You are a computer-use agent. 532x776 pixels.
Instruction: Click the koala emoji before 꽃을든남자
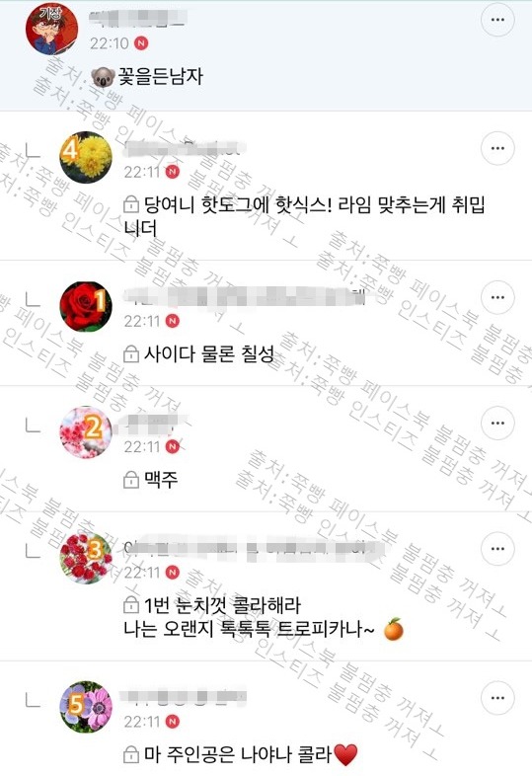pyautogui.click(x=103, y=77)
